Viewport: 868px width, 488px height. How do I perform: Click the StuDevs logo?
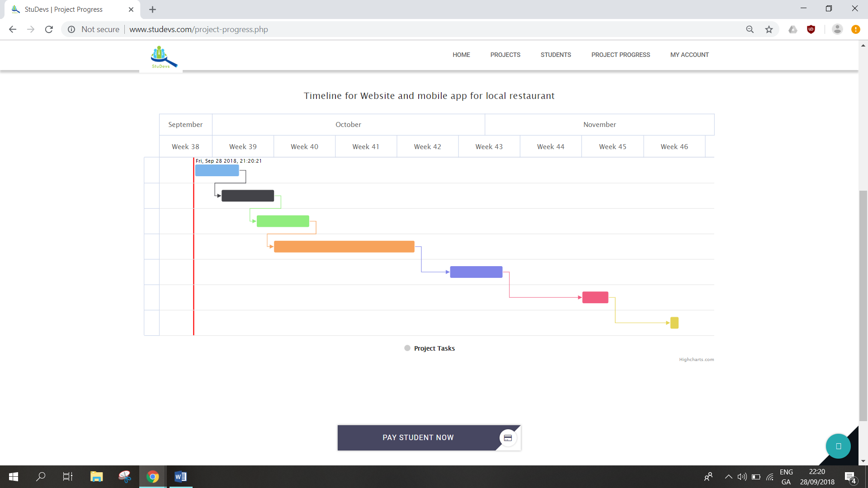pyautogui.click(x=162, y=57)
